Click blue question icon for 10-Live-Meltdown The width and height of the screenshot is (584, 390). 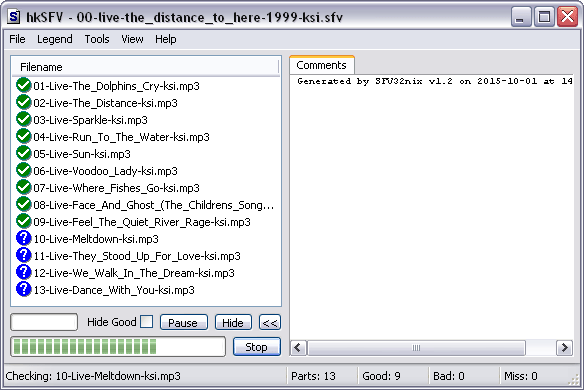pyautogui.click(x=23, y=238)
